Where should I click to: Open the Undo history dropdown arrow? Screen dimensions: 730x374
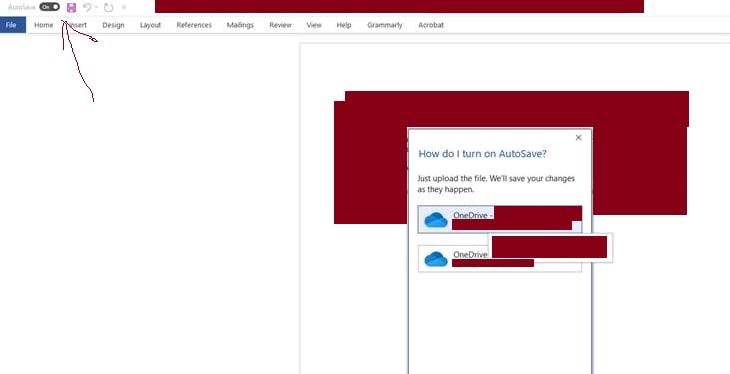[x=96, y=7]
